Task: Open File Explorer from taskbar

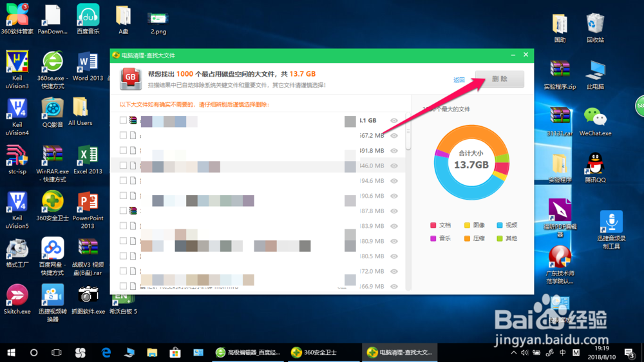Action: coord(152,352)
